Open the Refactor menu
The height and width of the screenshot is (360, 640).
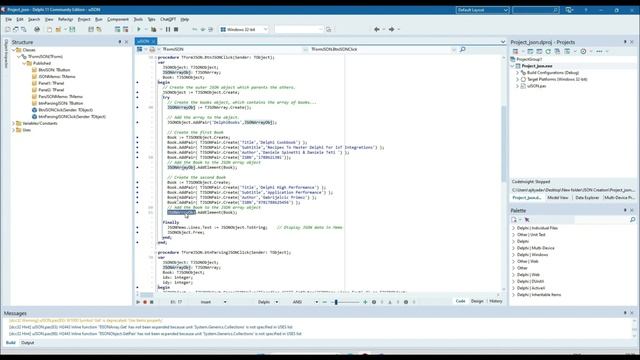click(x=65, y=19)
